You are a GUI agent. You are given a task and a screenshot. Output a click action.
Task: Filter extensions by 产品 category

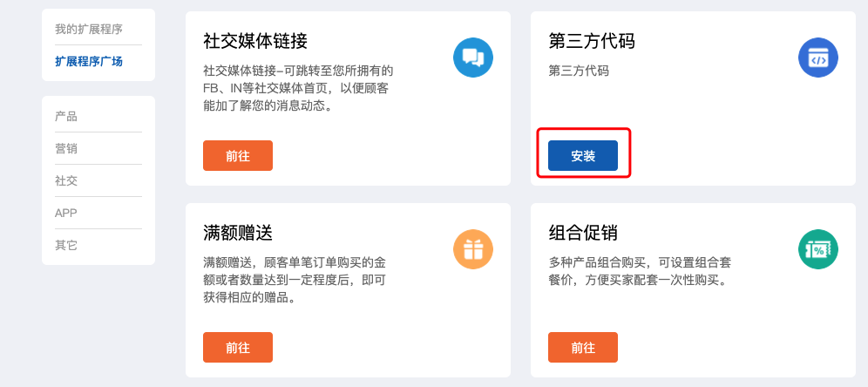pyautogui.click(x=66, y=117)
